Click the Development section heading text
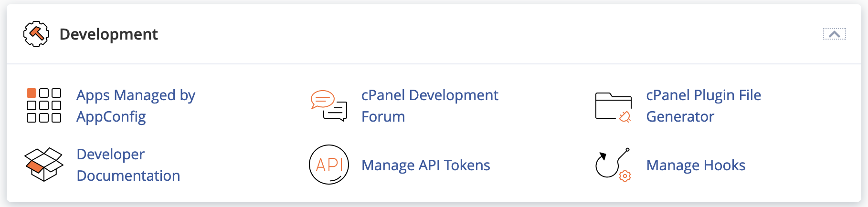This screenshot has height=207, width=868. coord(108,34)
